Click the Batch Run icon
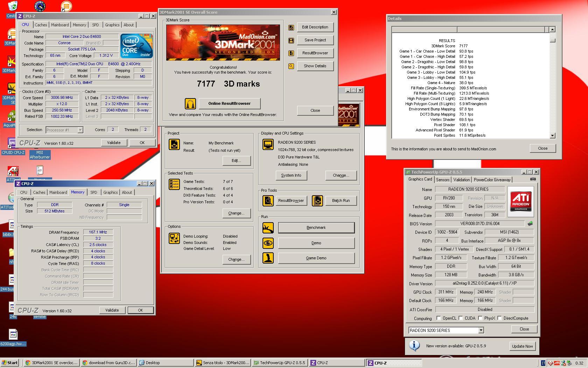 pyautogui.click(x=317, y=201)
